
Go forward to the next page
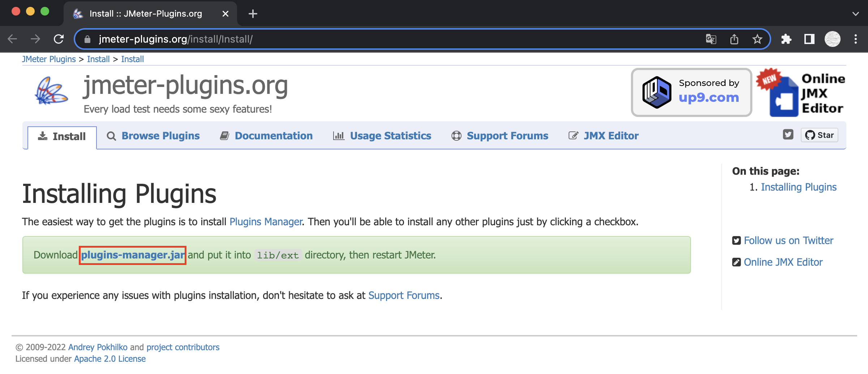click(35, 39)
